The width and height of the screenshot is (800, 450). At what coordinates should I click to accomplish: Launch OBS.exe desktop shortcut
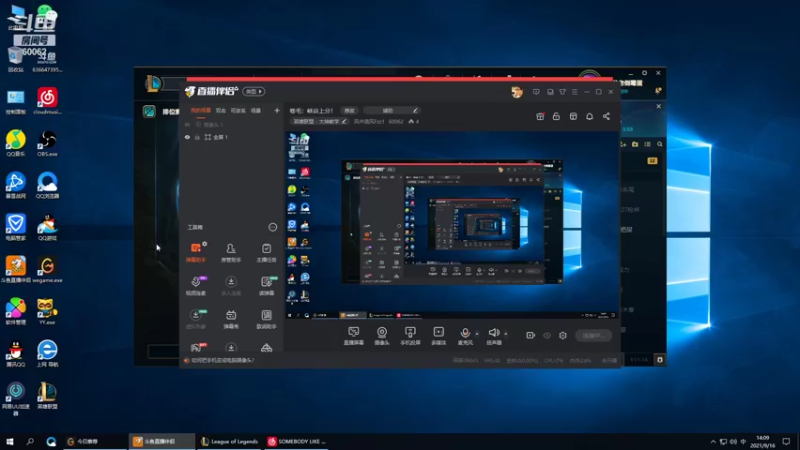(x=47, y=143)
